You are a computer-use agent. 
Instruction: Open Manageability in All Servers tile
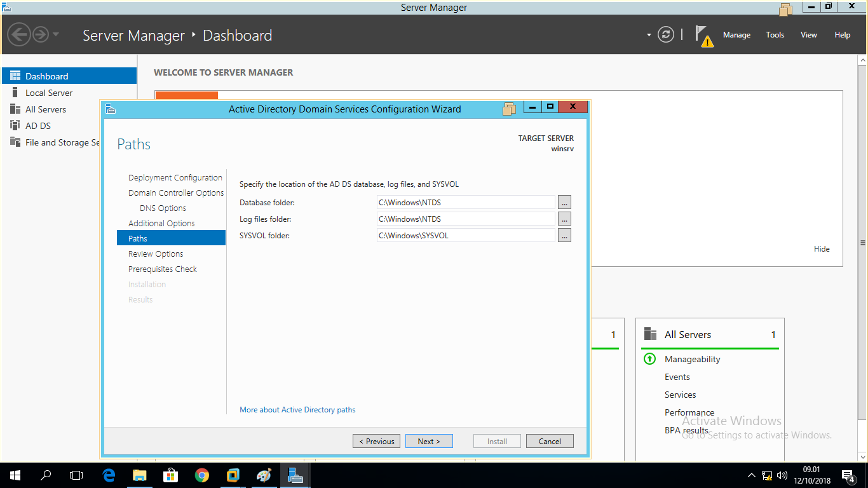(692, 359)
